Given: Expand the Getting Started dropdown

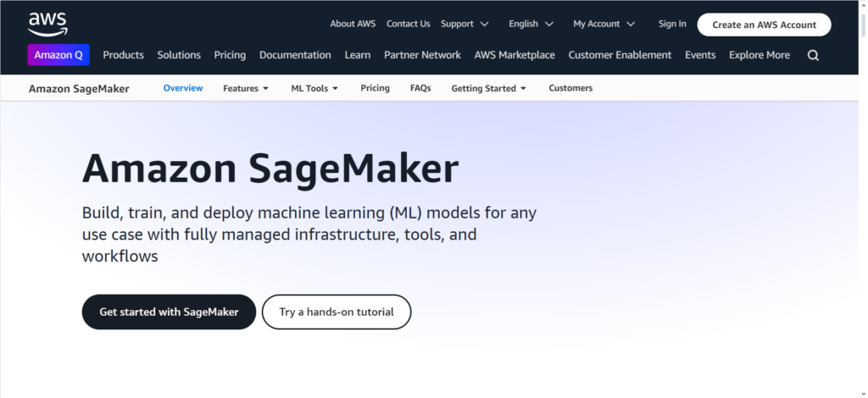Looking at the screenshot, I should tap(488, 88).
